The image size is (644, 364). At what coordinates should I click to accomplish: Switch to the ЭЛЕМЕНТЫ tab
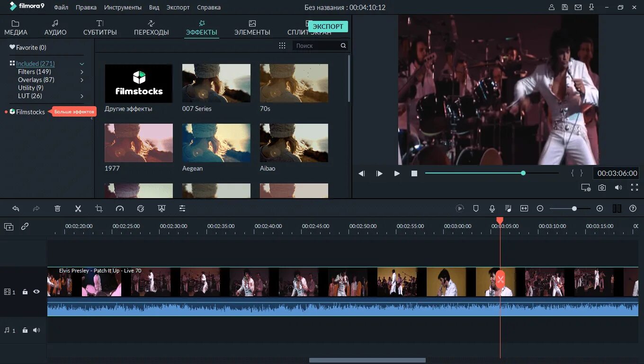click(x=252, y=28)
